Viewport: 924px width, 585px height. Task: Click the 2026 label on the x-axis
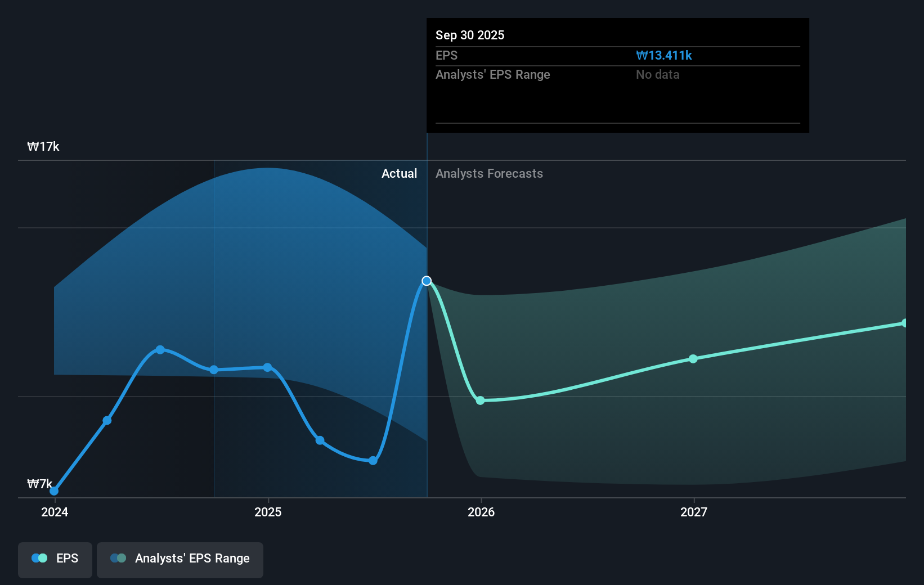pyautogui.click(x=481, y=512)
